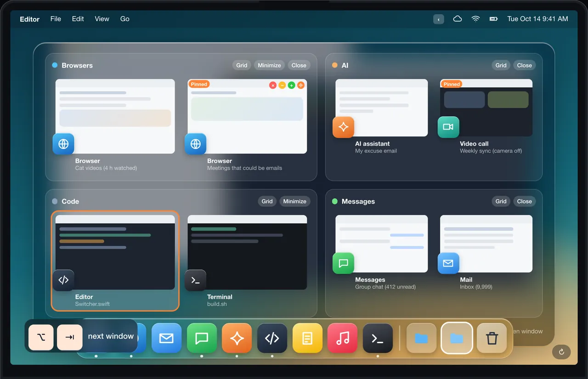Click the 'Meetings that could be emails' subtitle

244,168
